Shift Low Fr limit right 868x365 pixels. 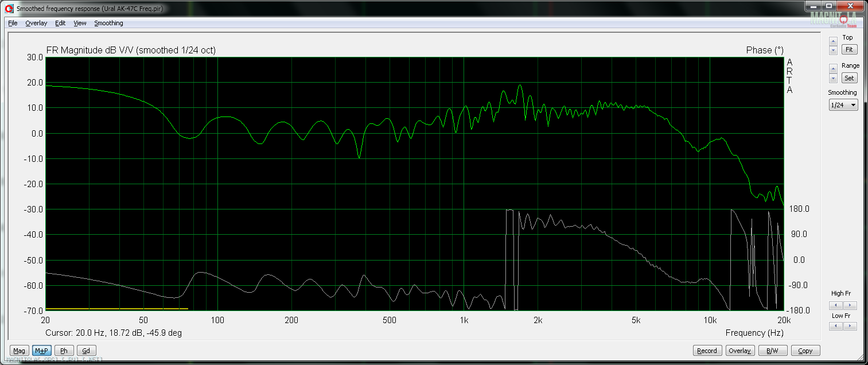coord(850,326)
